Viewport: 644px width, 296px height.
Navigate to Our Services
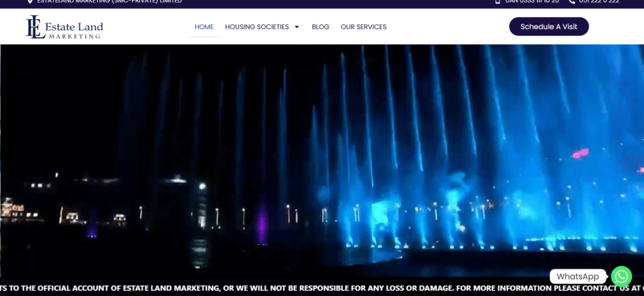click(x=364, y=27)
